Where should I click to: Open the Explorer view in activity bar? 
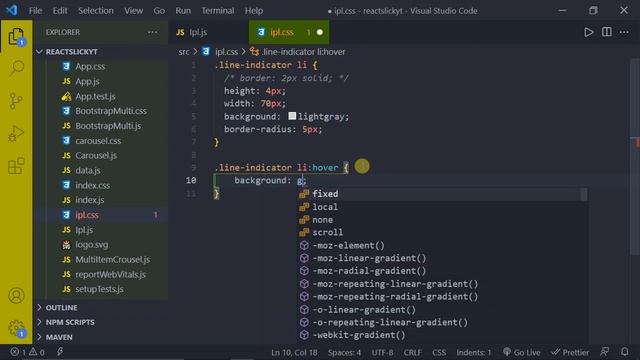coord(16,37)
